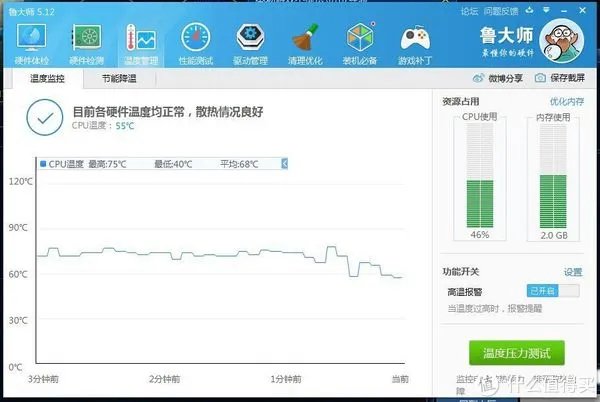The height and width of the screenshot is (402, 600).
Task: Collapse the CPU温度 legend bar arrow
Action: (x=284, y=164)
